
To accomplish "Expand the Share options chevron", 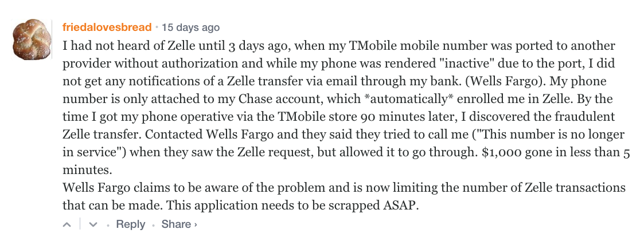I will click(196, 225).
